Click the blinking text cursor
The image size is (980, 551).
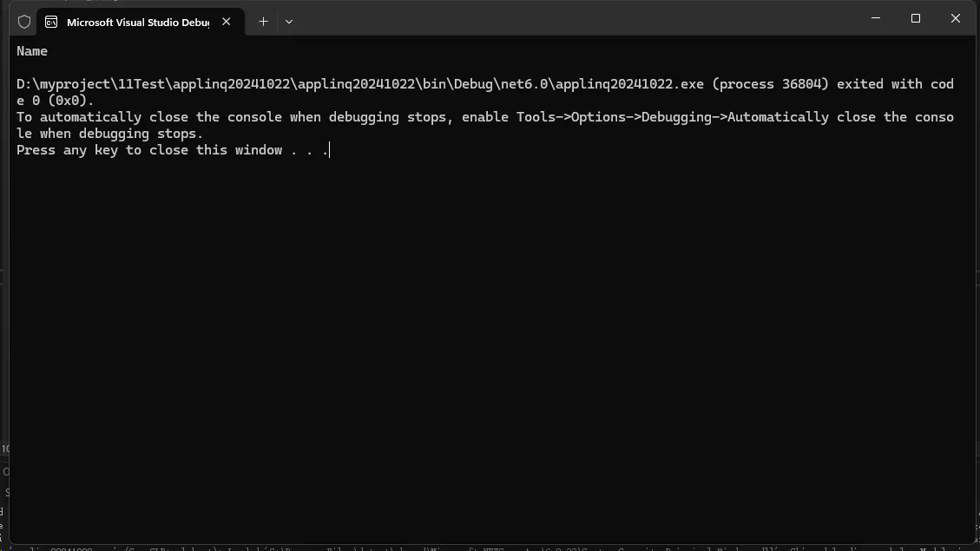330,150
